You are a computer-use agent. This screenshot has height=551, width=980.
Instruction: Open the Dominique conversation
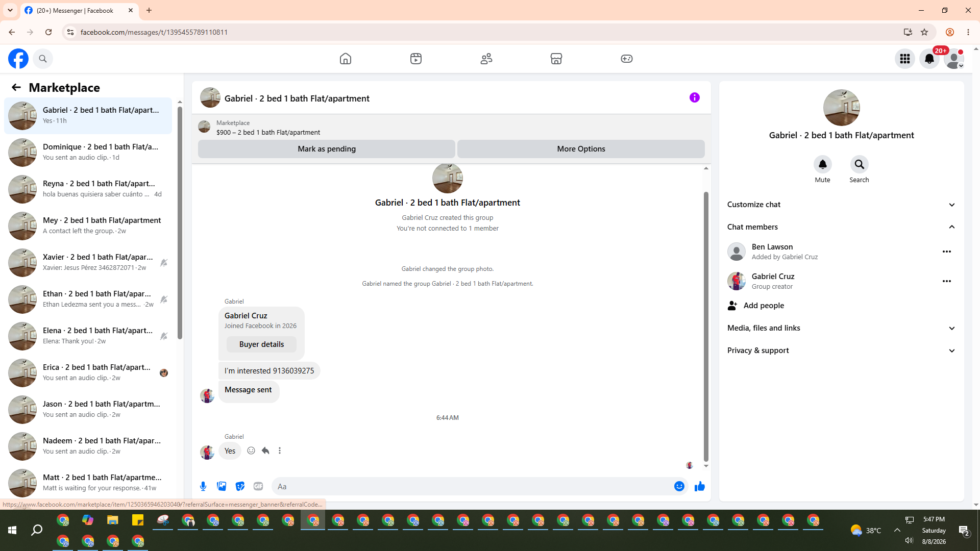[88, 152]
